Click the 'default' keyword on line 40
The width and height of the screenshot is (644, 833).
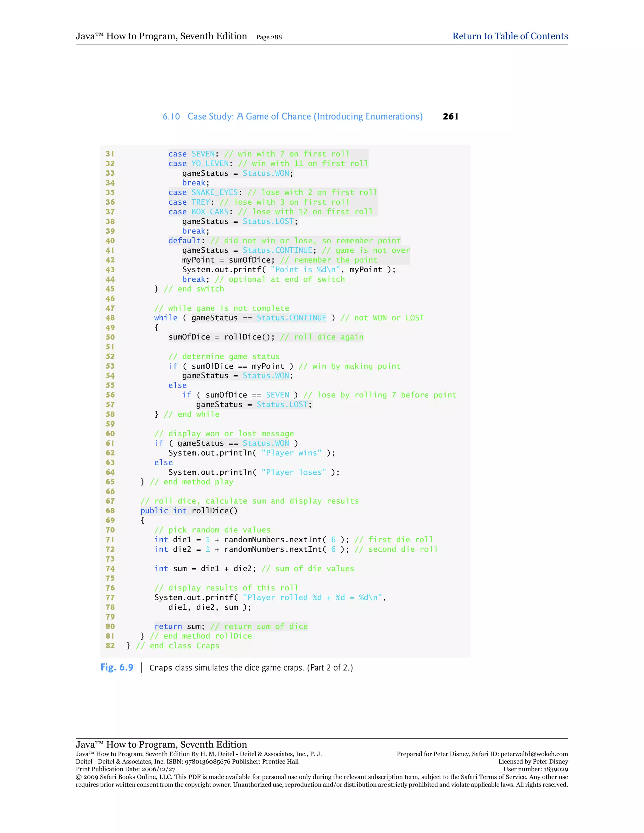click(x=185, y=241)
